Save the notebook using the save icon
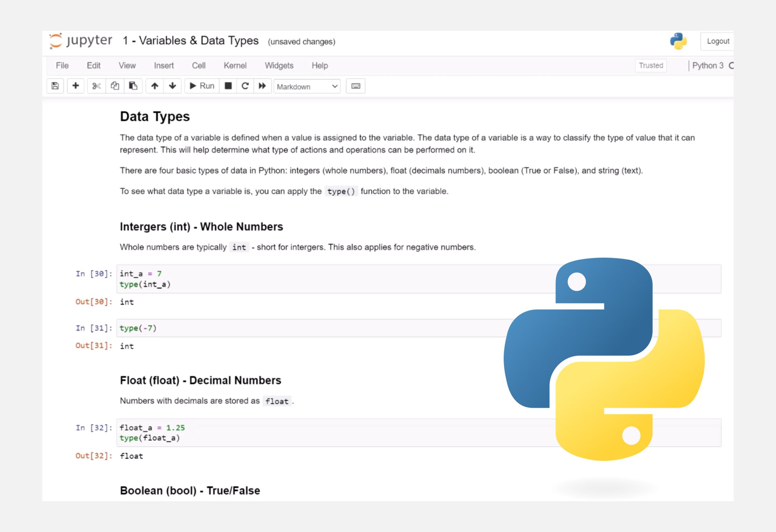This screenshot has height=532, width=776. pos(55,86)
